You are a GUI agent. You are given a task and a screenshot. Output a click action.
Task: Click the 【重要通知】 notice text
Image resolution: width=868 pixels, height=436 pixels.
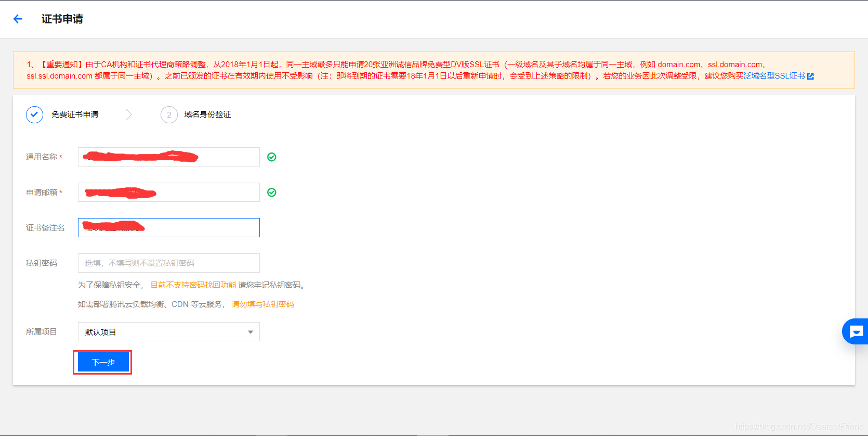click(x=61, y=65)
